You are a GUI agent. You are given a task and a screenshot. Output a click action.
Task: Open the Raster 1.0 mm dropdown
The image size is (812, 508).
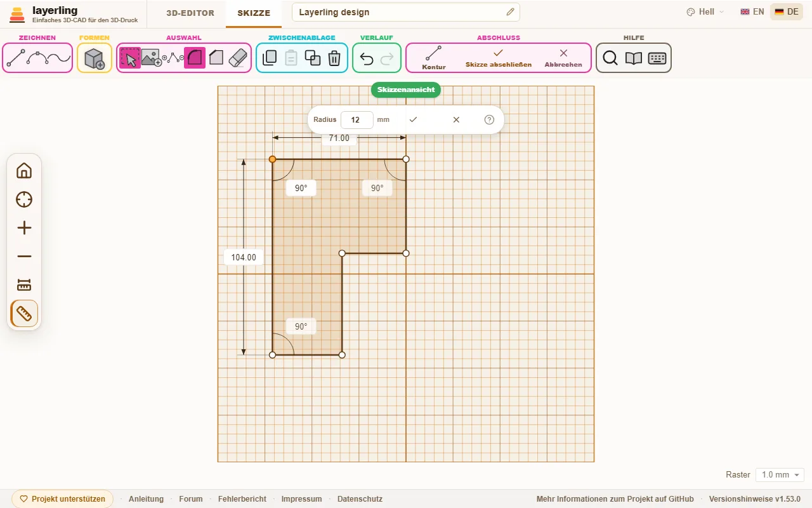(780, 475)
